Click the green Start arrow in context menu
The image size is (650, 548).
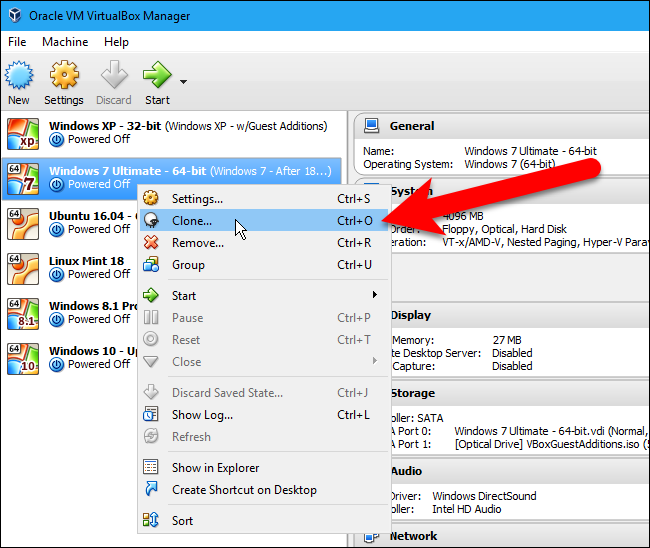[151, 295]
